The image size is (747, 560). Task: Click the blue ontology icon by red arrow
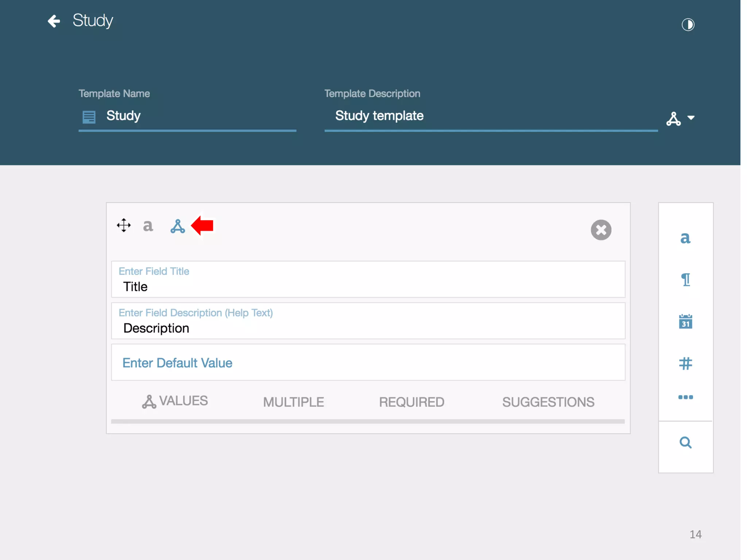(178, 226)
